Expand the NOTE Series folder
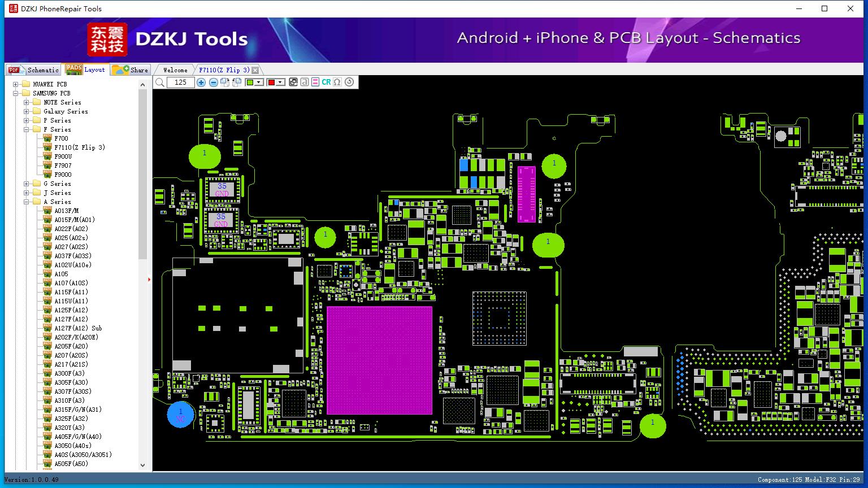The image size is (868, 488). [x=27, y=102]
